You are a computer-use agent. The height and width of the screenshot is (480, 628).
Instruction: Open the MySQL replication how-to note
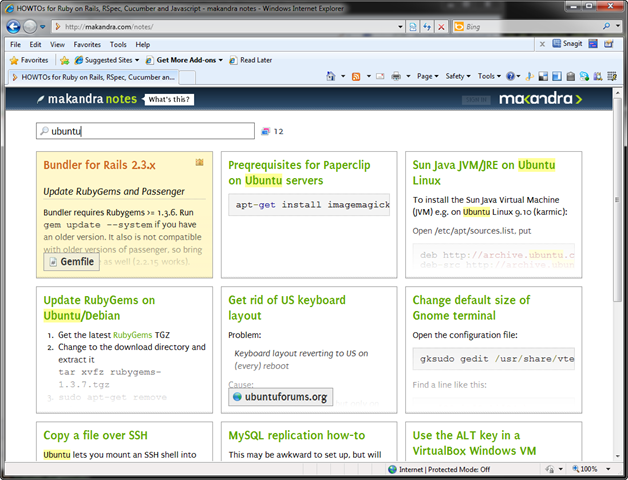tap(297, 436)
